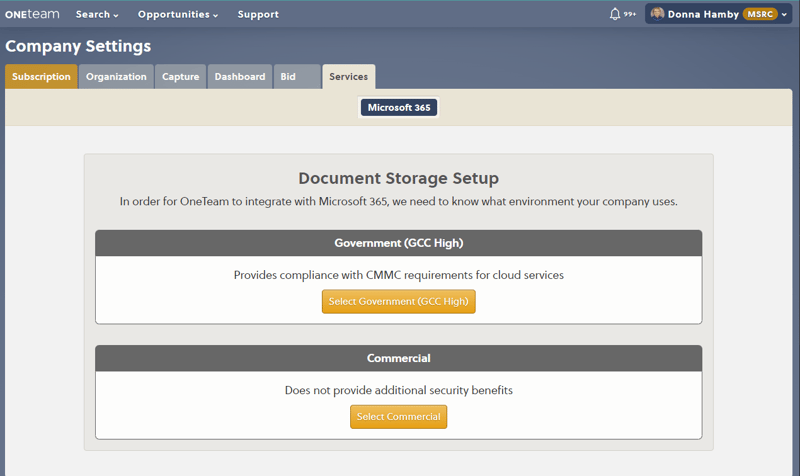Switch to the Subscription tab
This screenshot has height=476, width=800.
pyautogui.click(x=41, y=77)
